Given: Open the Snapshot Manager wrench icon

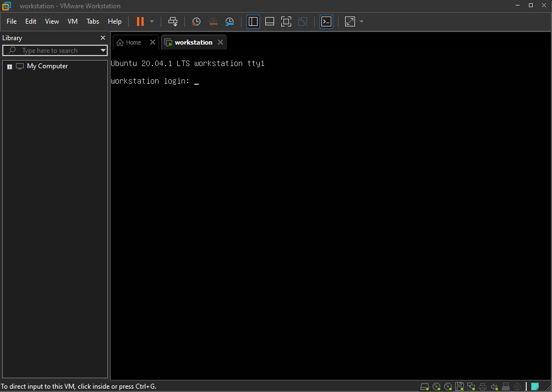Looking at the screenshot, I should point(229,21).
